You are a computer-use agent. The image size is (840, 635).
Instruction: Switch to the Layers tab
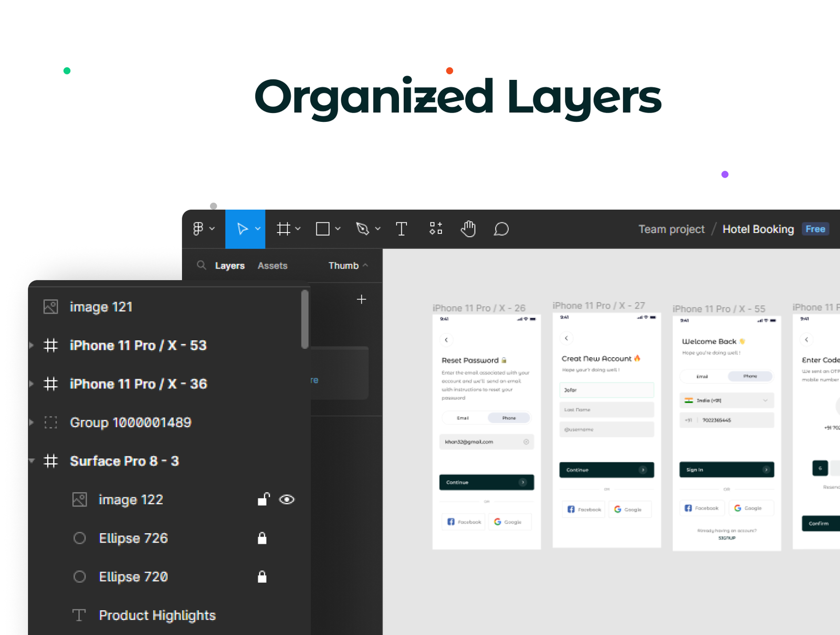229,266
